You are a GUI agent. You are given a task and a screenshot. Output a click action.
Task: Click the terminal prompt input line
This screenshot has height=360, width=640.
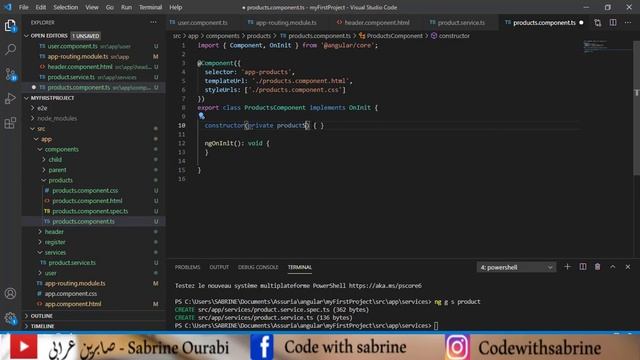[306, 326]
